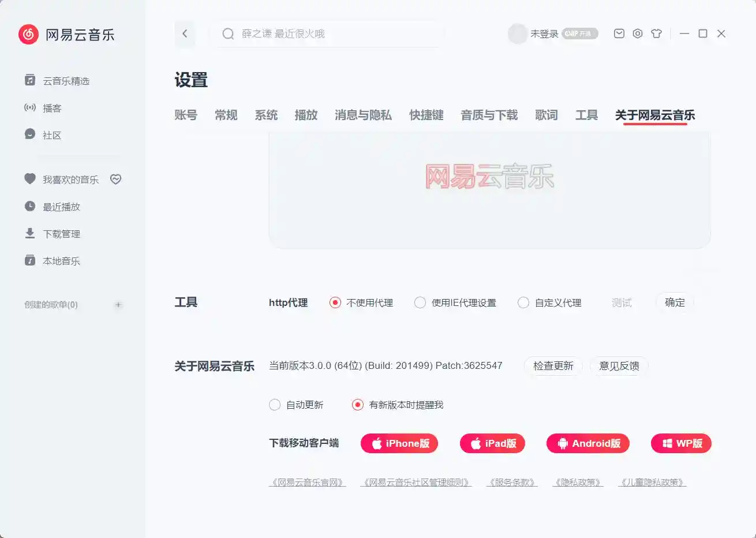Open the 快捷键 shortcuts tab

[x=425, y=115]
